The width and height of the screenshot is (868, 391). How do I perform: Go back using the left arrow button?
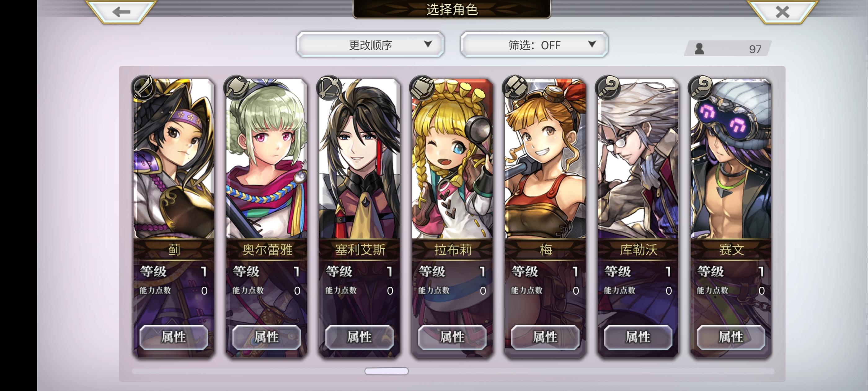[121, 12]
